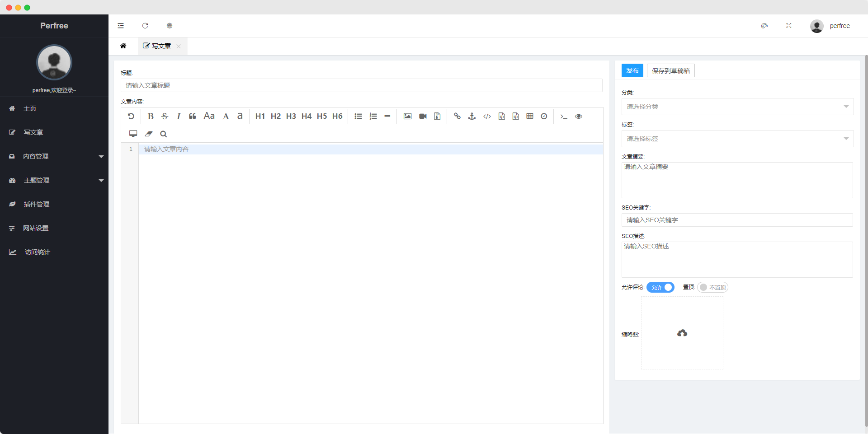Upload a thumbnail via cloud icon
This screenshot has width=868, height=434.
pyautogui.click(x=682, y=333)
